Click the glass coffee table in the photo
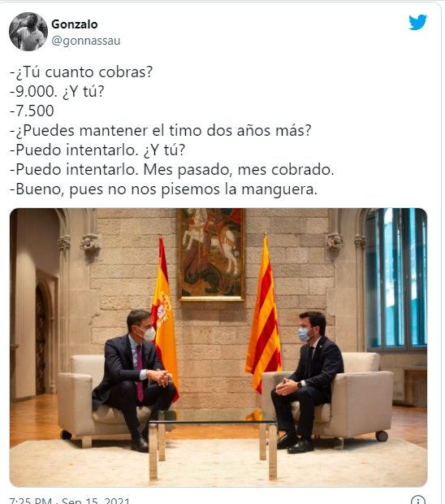Image resolution: width=445 pixels, height=504 pixels. [x=213, y=444]
